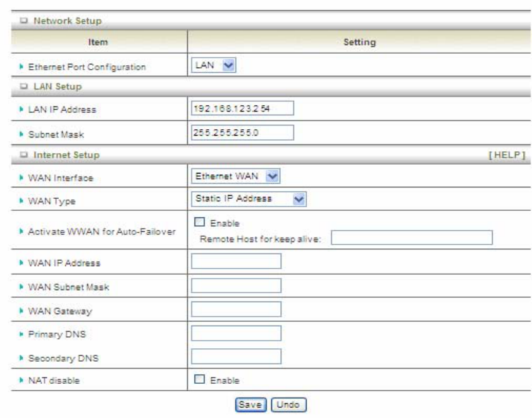Open the HELP link for Internet Setup
The height and width of the screenshot is (418, 532).
507,155
